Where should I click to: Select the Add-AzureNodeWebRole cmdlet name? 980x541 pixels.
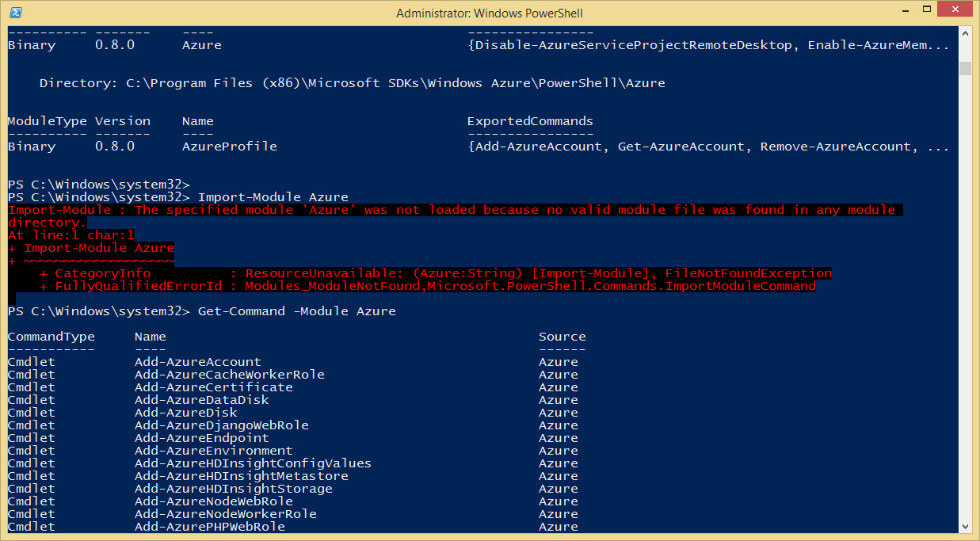214,501
